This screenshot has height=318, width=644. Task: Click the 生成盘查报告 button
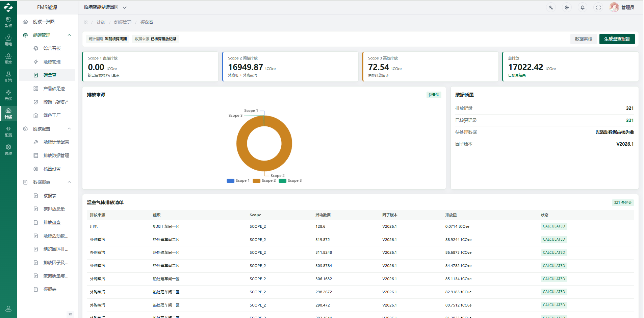[x=617, y=39]
